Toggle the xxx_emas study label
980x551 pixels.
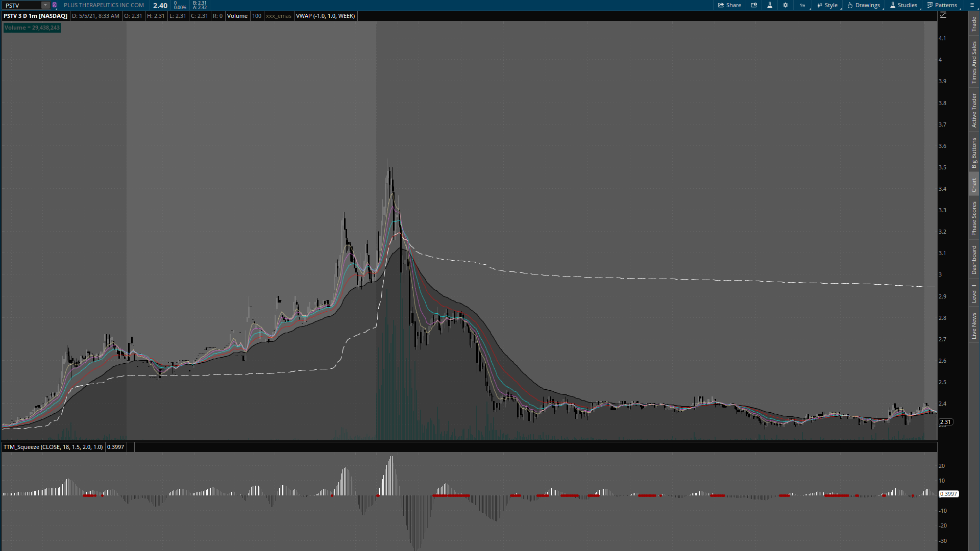278,16
